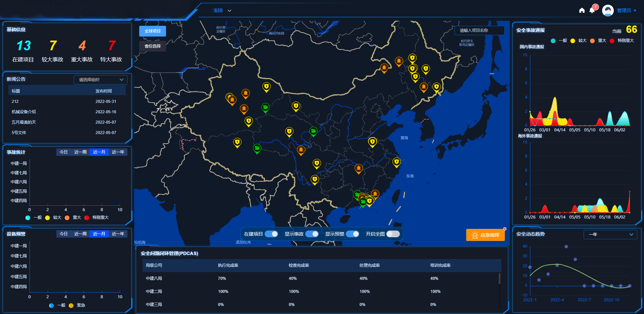Viewport: 644px width, 314px height.
Task: Click the 全球项目 button
Action: (153, 31)
